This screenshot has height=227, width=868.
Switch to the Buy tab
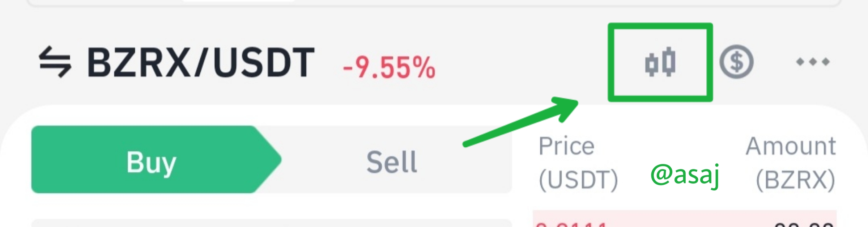tap(156, 159)
